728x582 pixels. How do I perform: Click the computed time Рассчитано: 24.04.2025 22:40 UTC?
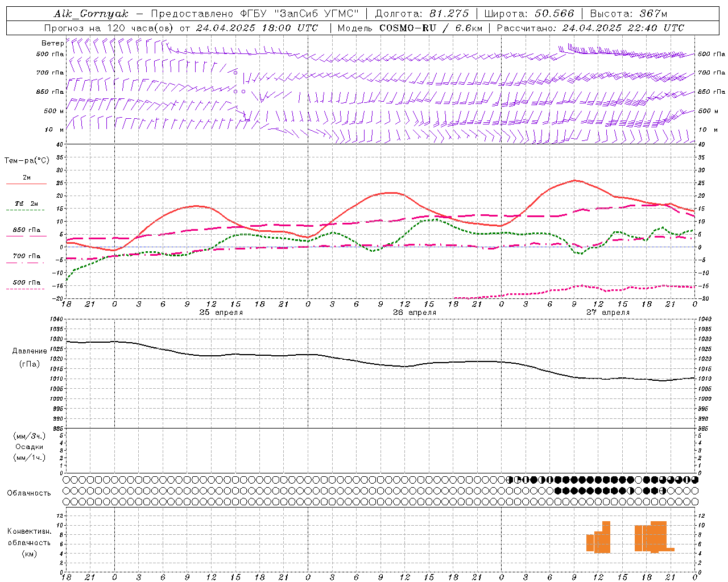coord(590,28)
